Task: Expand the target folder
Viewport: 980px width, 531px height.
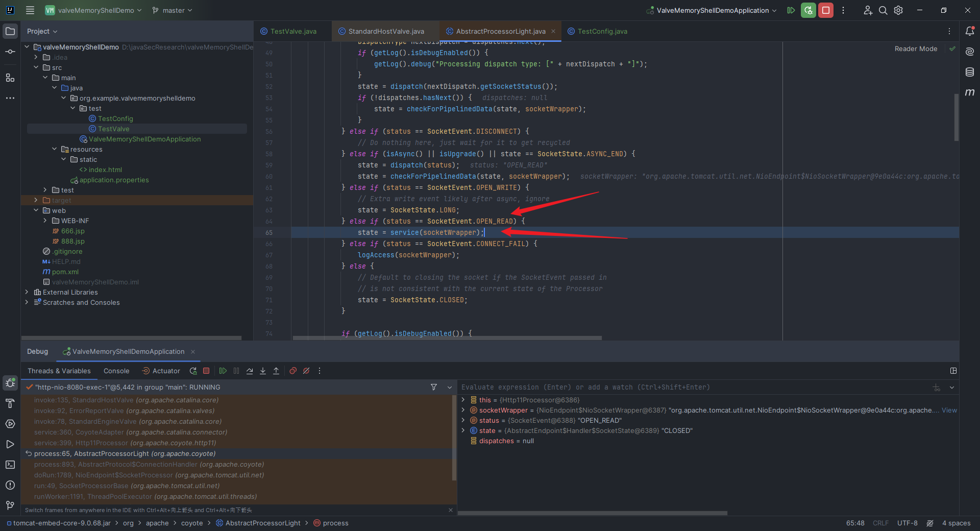Action: coord(36,201)
